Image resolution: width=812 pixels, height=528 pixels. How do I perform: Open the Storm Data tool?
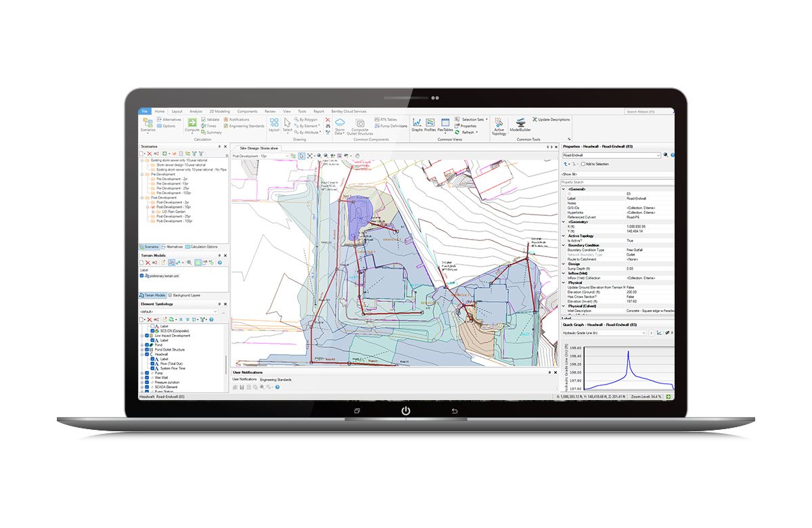(340, 123)
